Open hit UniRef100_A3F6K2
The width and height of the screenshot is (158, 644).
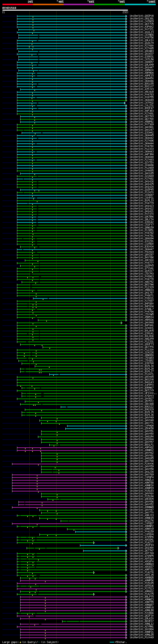pos(142,27)
